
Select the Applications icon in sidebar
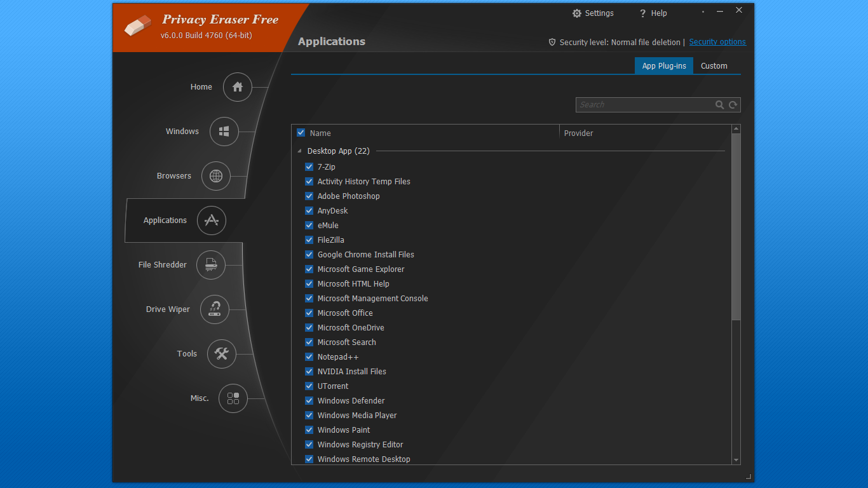tap(212, 220)
